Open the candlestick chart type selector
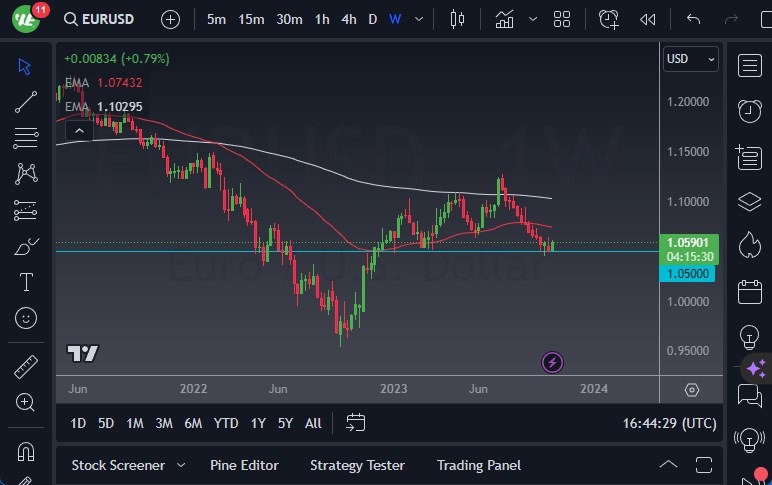 pos(458,19)
